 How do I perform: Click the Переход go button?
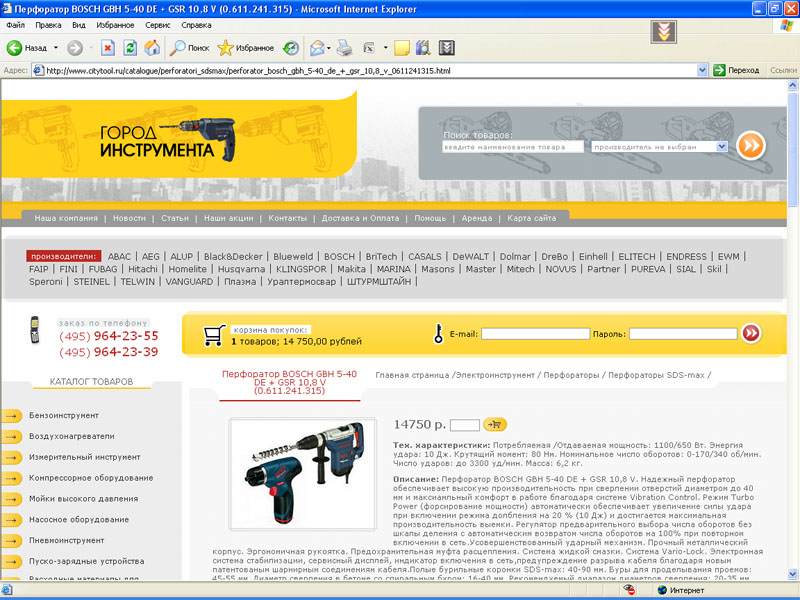pos(736,70)
